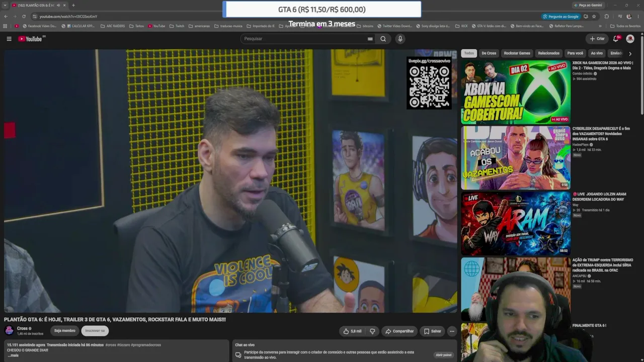Open the Cross channel avatar
The height and width of the screenshot is (362, 644).
click(x=9, y=330)
